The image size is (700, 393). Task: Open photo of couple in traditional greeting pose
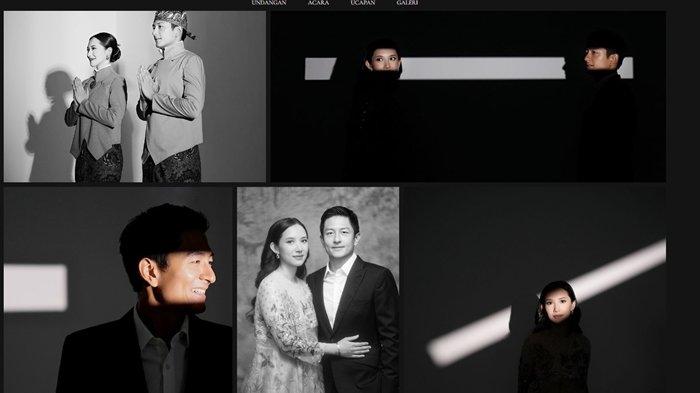coord(135,96)
